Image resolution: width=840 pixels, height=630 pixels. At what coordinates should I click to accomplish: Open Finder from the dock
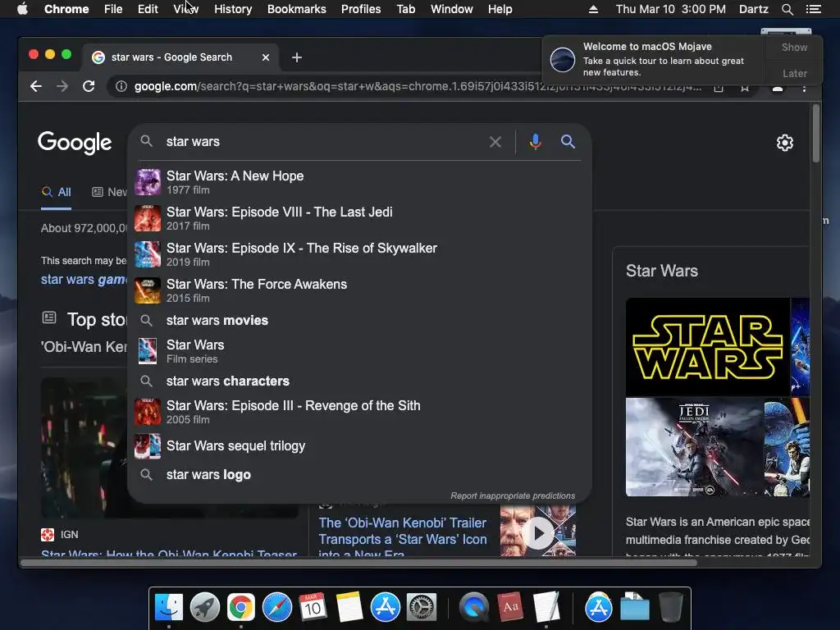(169, 608)
